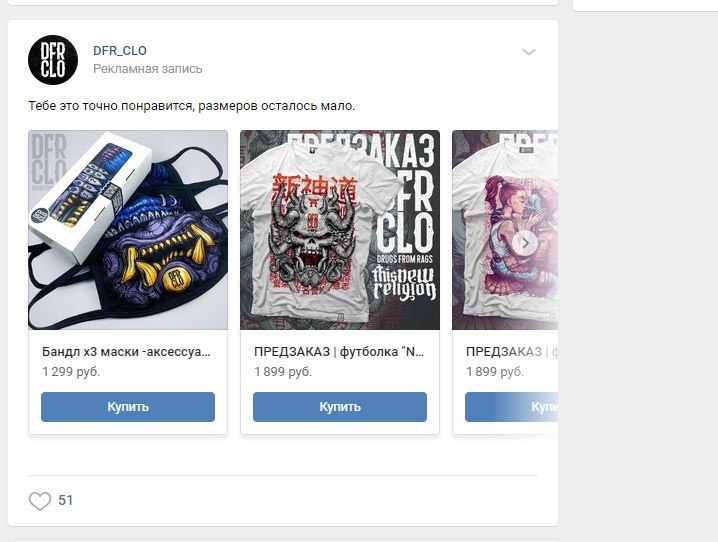This screenshot has width=718, height=542.
Task: Click the like count 51
Action: (x=65, y=500)
